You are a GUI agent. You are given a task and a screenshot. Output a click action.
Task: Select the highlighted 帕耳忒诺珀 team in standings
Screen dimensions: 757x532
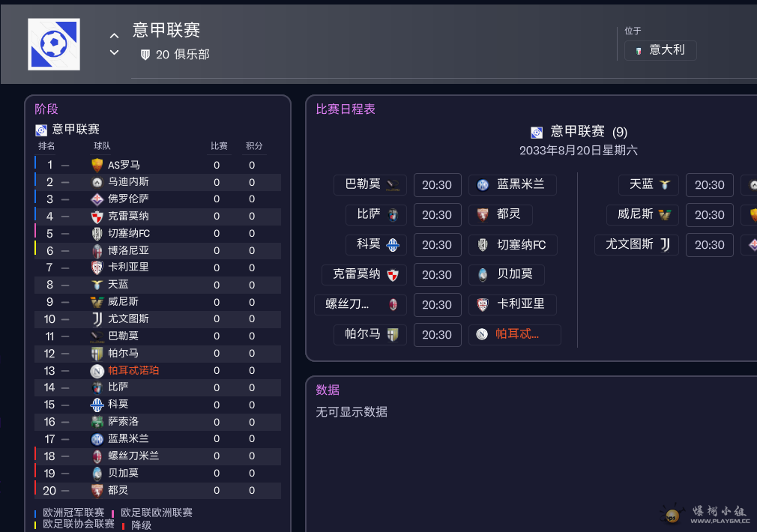pos(133,370)
